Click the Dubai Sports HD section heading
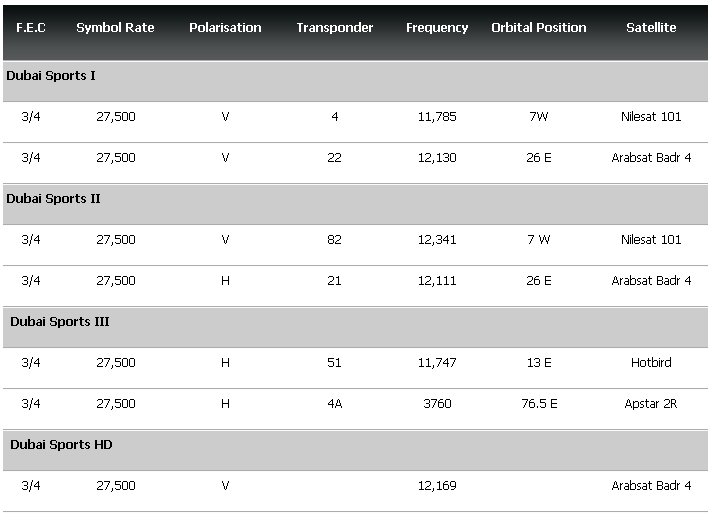Viewport: 712px width, 524px height. tap(61, 445)
